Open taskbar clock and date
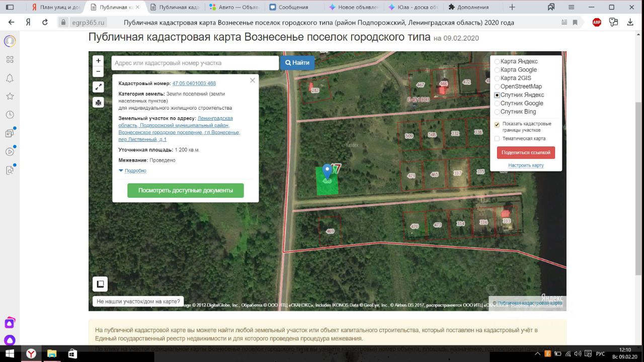This screenshot has width=644, height=362. 625,353
